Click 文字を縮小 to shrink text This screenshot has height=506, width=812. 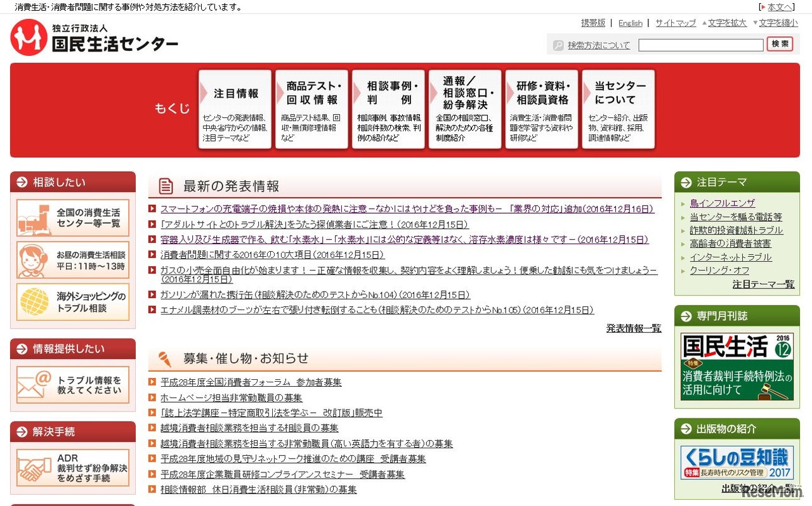tap(778, 23)
